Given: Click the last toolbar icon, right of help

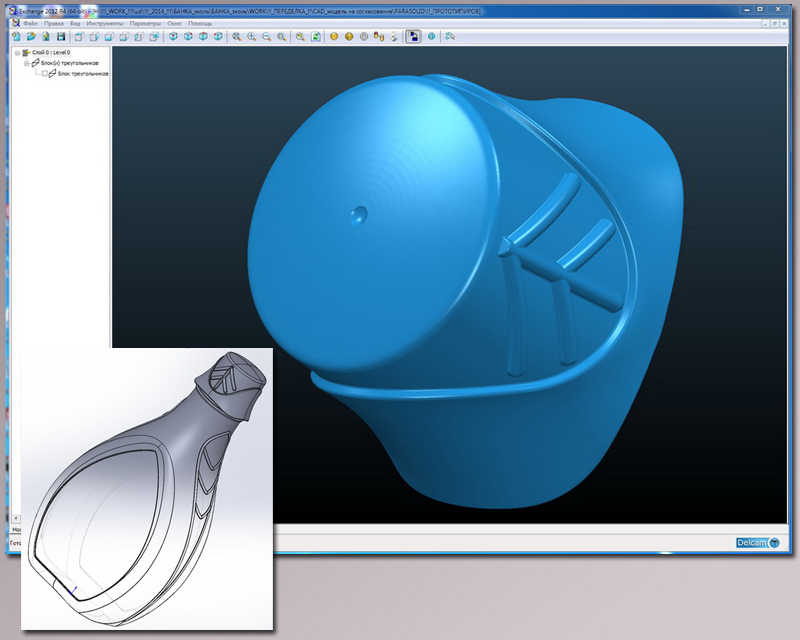Looking at the screenshot, I should point(449,36).
